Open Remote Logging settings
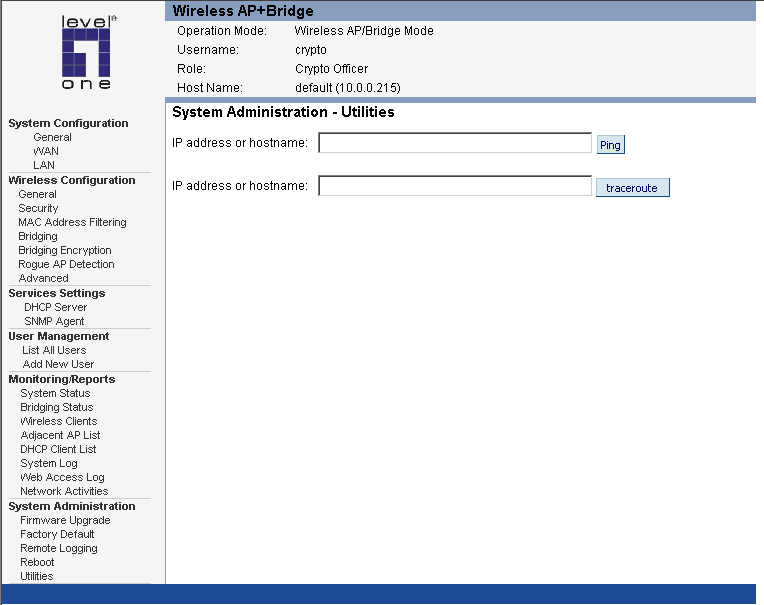The height and width of the screenshot is (605, 764). click(58, 549)
